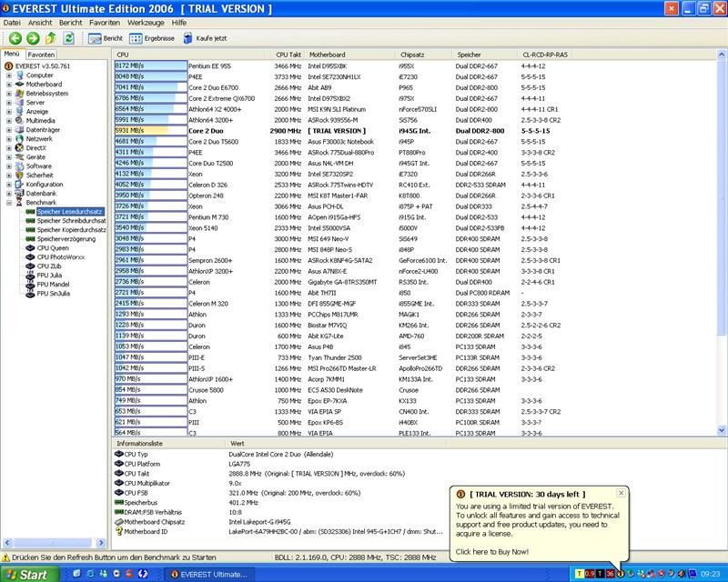Click the Refresh toolbar icon

click(69, 38)
